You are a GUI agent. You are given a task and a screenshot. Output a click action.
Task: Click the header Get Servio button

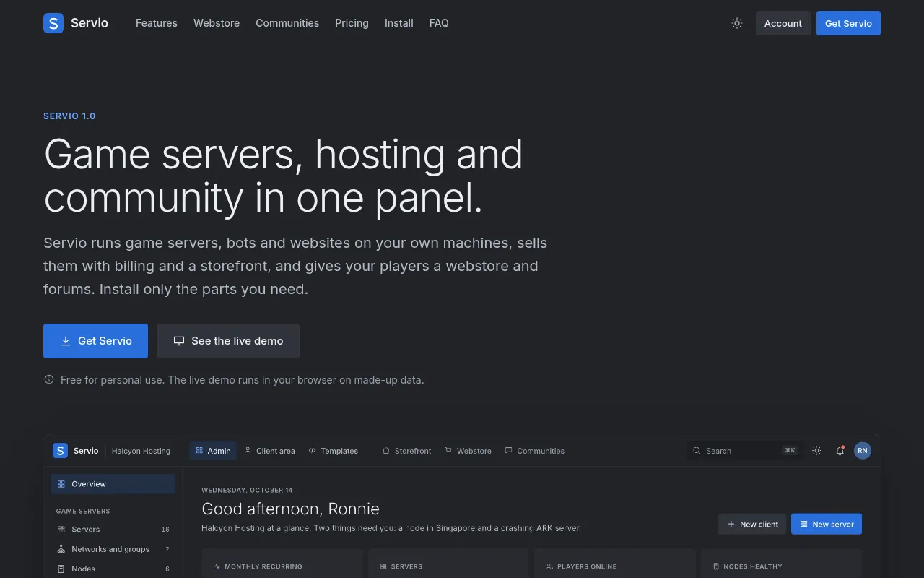(848, 23)
